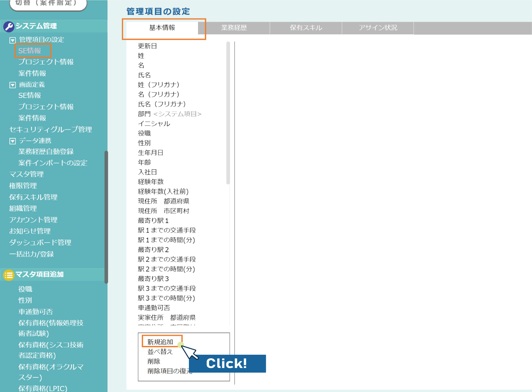Open セキュリティグループ管理 in sidebar
This screenshot has height=392, width=532.
pos(51,129)
